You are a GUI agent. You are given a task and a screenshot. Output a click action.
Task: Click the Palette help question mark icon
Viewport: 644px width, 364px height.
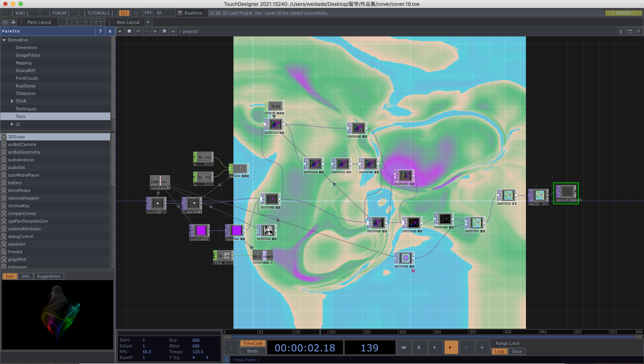tap(100, 31)
